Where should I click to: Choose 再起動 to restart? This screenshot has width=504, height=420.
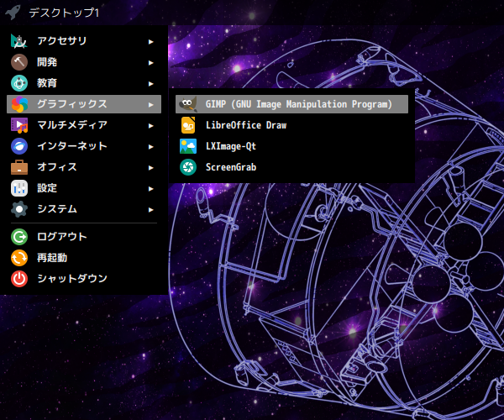click(84, 258)
